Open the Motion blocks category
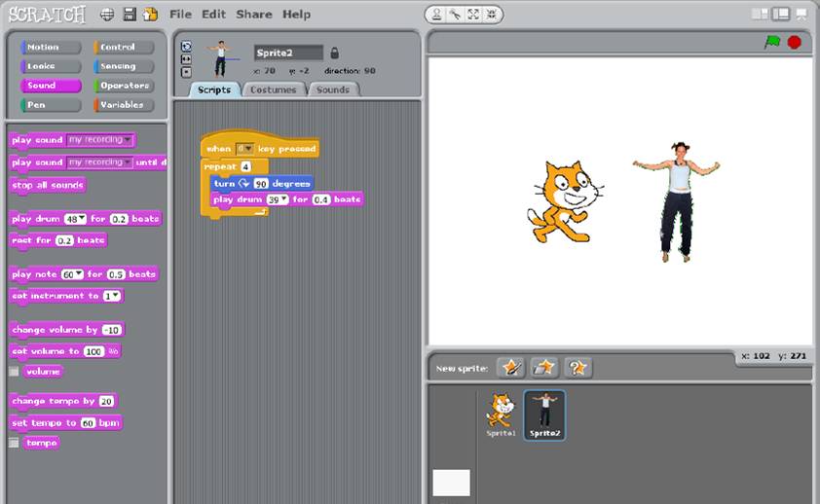Screen dimensions: 820x504 tap(51, 47)
